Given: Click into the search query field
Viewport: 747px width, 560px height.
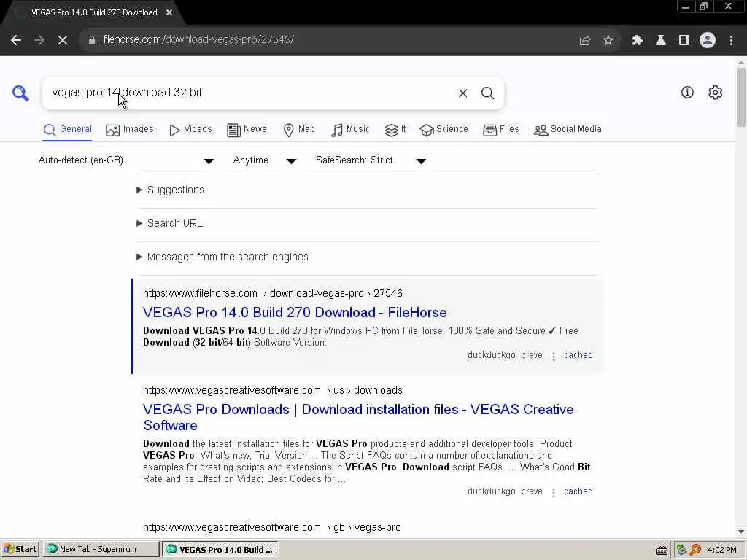Looking at the screenshot, I should tap(248, 93).
